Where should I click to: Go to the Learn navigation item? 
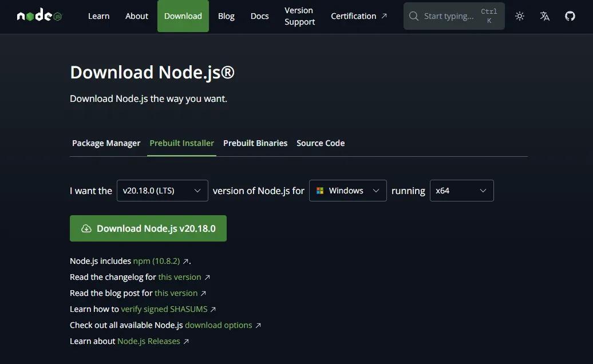(x=98, y=16)
